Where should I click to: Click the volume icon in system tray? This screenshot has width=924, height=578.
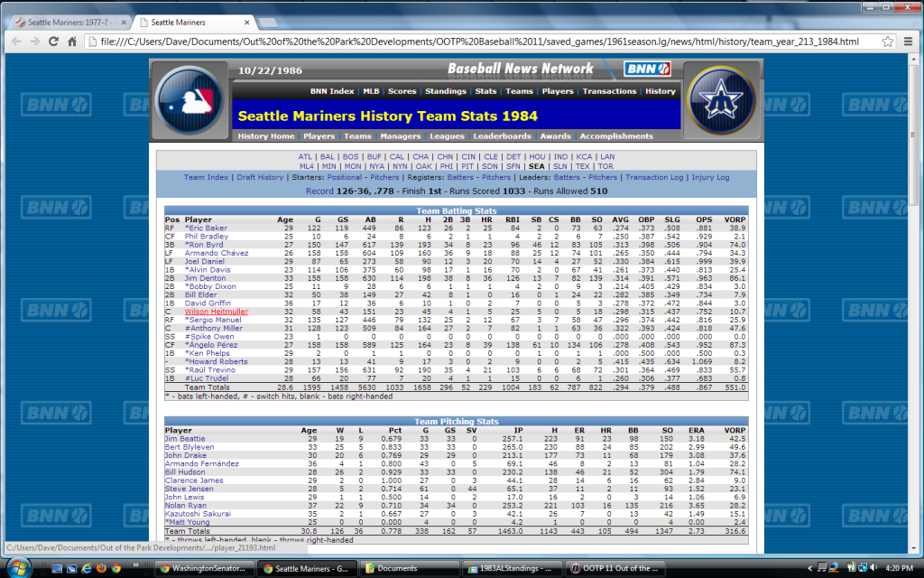click(874, 568)
